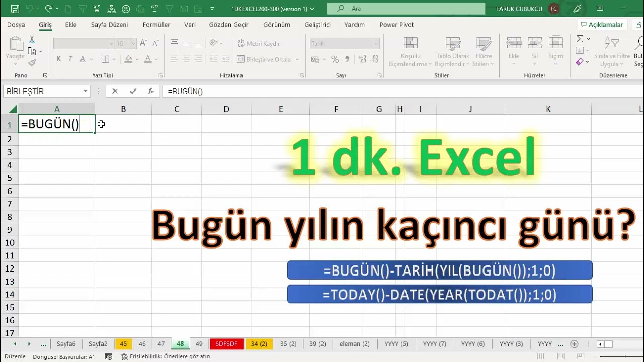Screen dimensions: 644x362
Task: Open the Veri ribbon tab
Action: click(190, 25)
